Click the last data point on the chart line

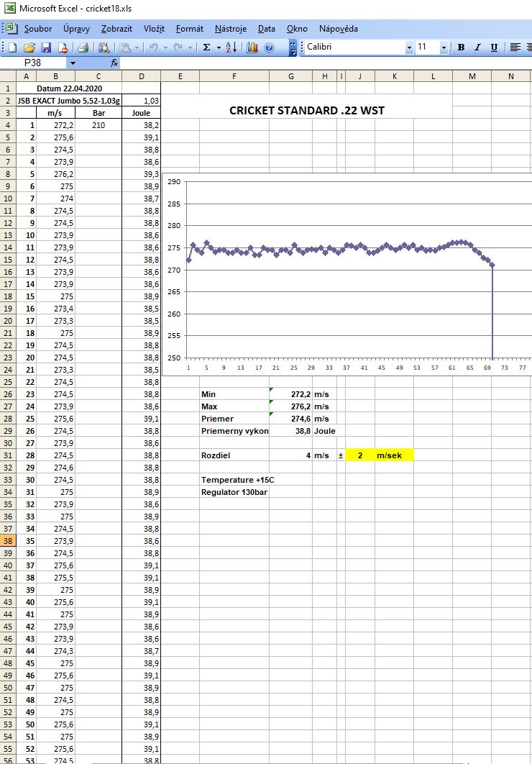coord(492,265)
